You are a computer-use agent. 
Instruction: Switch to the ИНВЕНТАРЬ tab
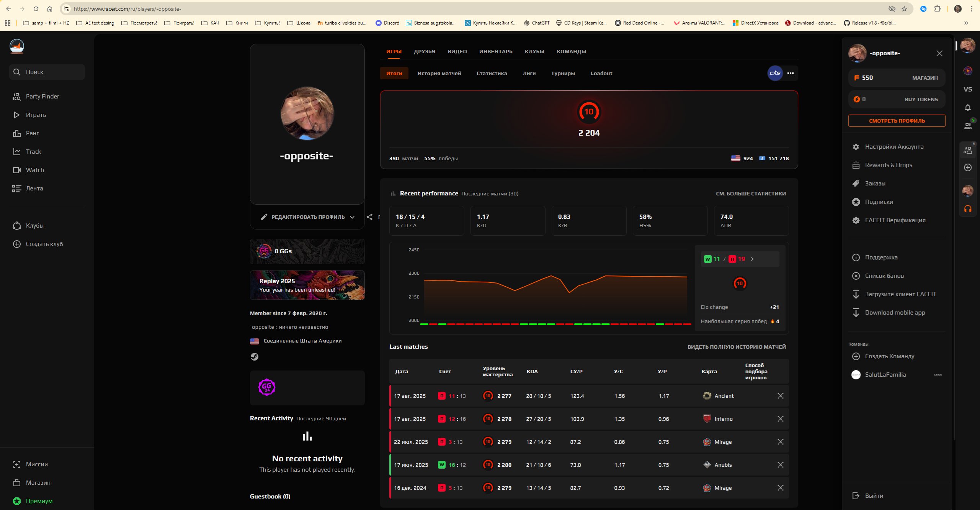coord(496,51)
